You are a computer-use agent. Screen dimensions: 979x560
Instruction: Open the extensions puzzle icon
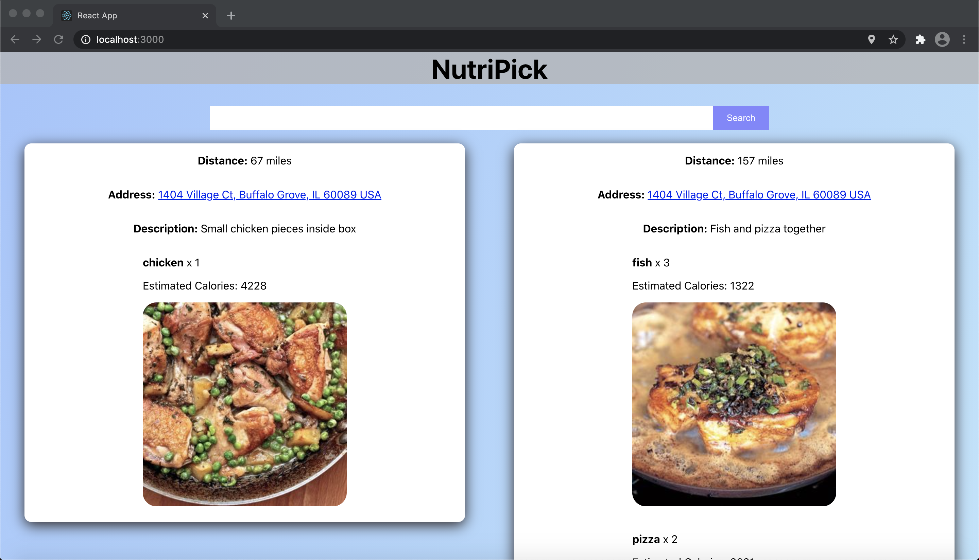[920, 39]
